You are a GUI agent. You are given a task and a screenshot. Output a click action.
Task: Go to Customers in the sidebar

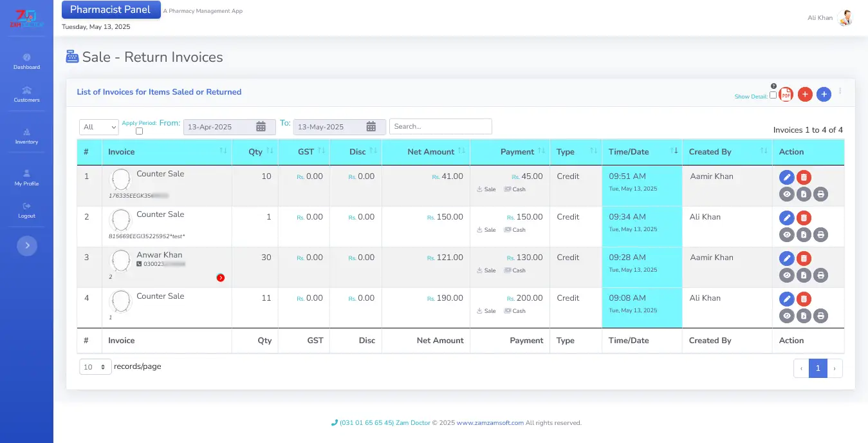[26, 94]
